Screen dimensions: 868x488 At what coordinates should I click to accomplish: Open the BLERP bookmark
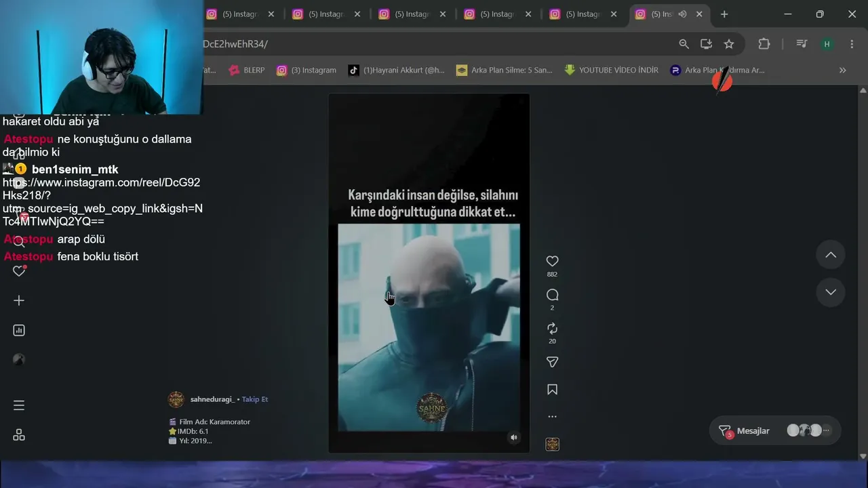coord(247,70)
